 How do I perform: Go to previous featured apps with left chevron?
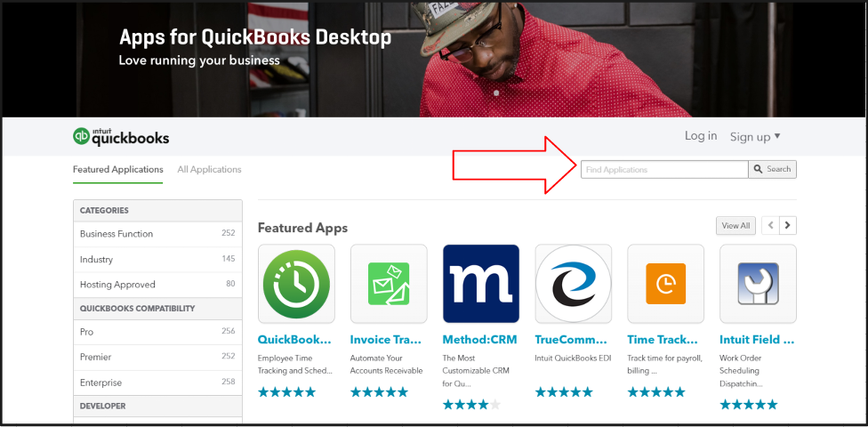point(770,225)
